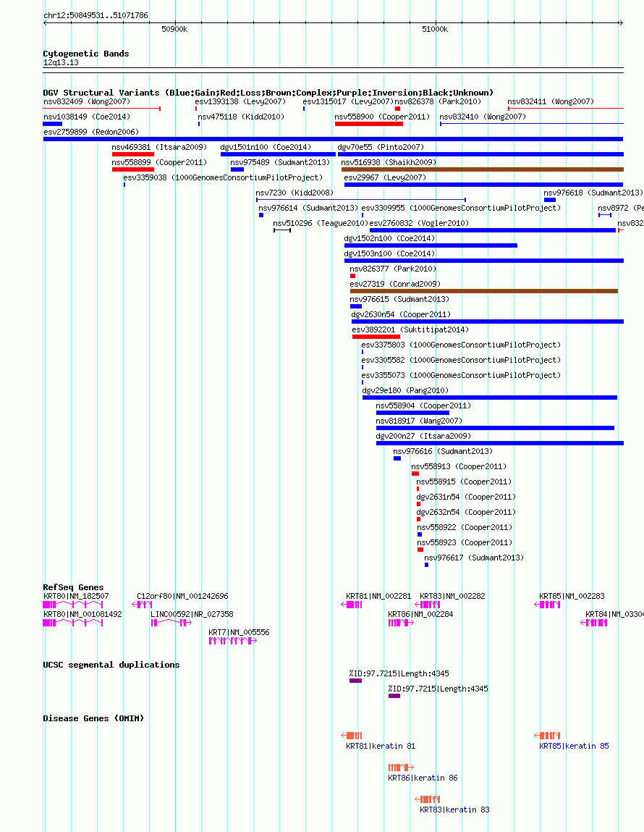Viewport: 644px width, 832px height.
Task: Click nsv976617 (Sudmant2013) label
Action: point(474,558)
